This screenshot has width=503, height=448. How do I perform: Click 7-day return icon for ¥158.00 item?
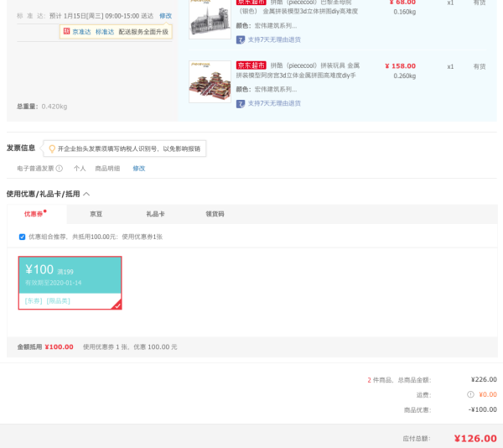coord(241,104)
